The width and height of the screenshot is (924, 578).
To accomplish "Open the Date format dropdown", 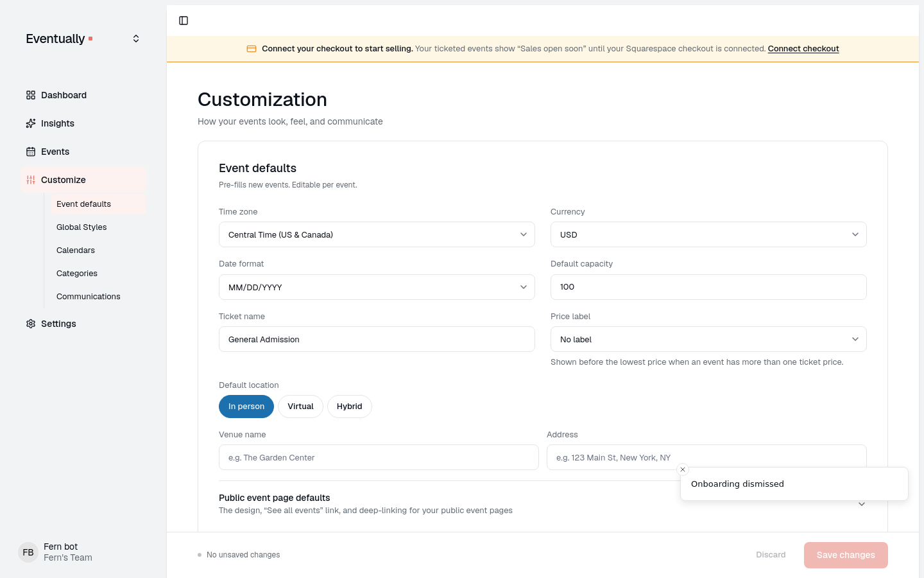I will [x=377, y=287].
